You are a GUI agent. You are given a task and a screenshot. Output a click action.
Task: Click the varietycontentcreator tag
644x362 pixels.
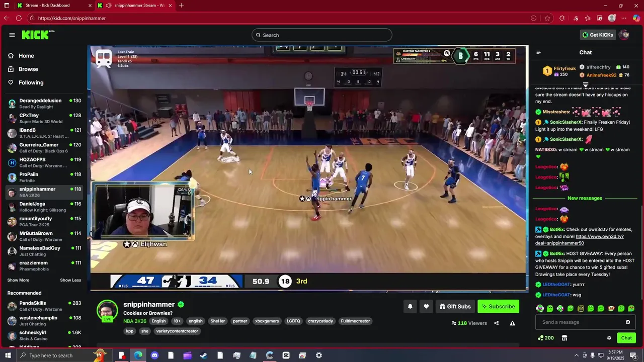coord(177,331)
